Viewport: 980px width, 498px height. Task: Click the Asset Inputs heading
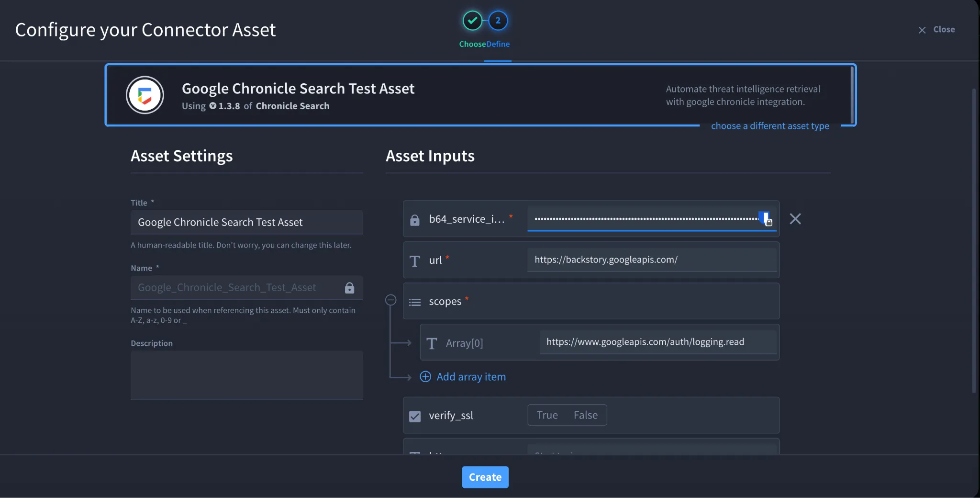coord(430,156)
